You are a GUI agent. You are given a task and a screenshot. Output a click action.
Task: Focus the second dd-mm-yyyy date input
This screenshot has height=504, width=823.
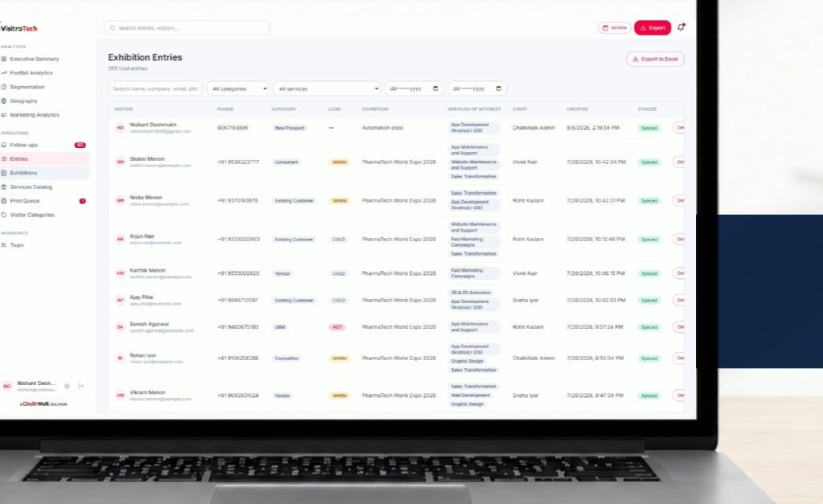pyautogui.click(x=477, y=88)
